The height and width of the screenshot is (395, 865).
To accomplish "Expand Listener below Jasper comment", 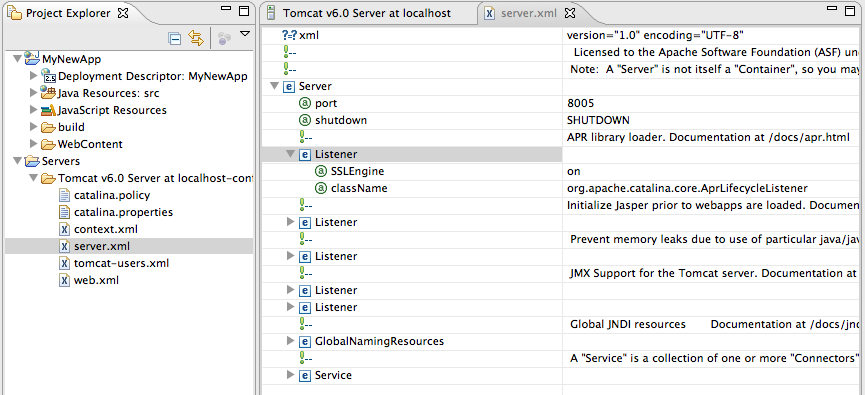I will click(291, 222).
